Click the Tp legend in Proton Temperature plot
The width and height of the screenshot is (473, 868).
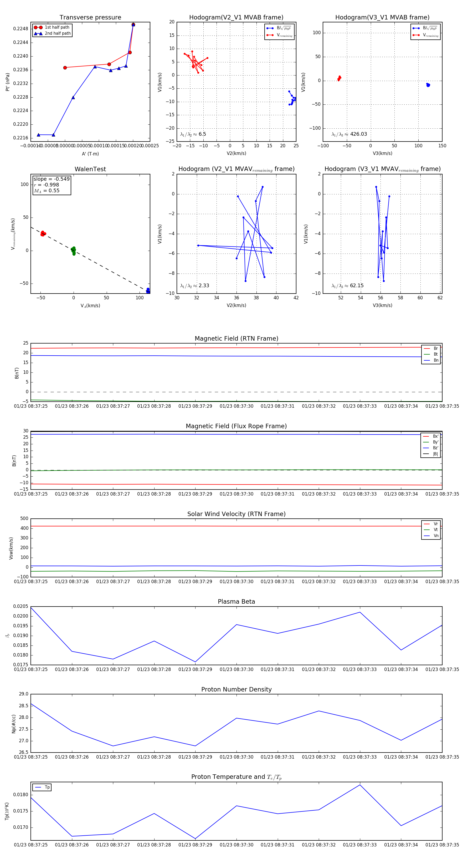coord(42,788)
